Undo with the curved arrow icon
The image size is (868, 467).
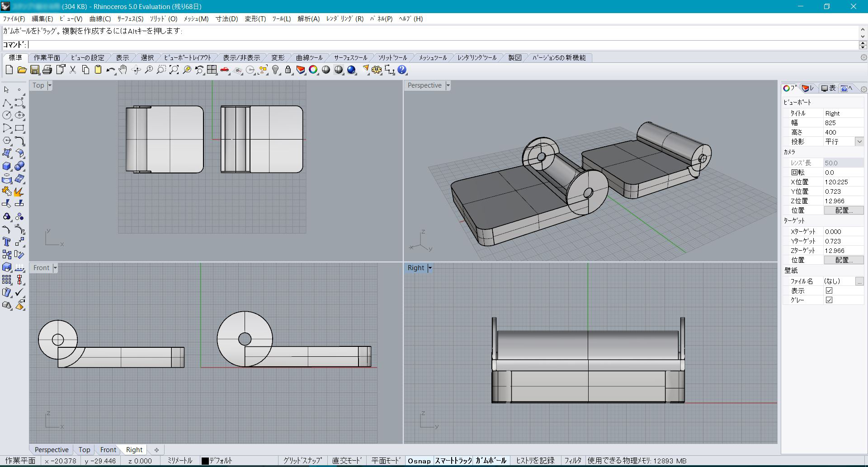[111, 70]
